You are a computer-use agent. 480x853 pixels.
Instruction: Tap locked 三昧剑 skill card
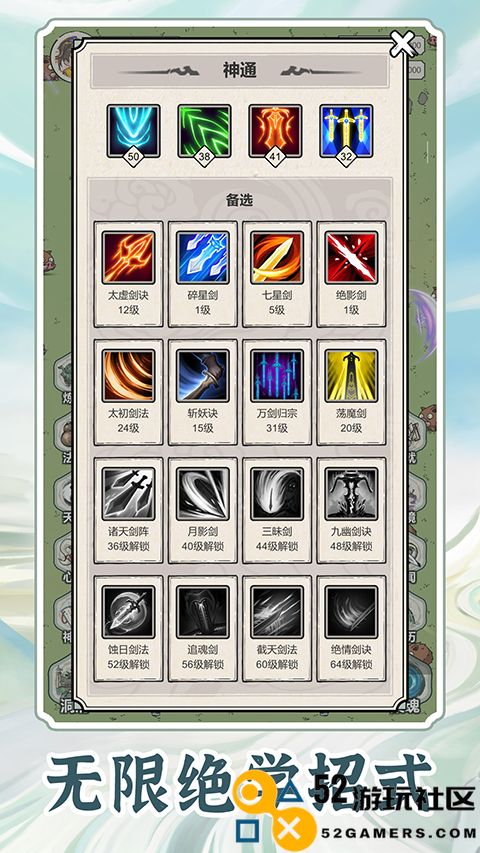[x=277, y=510]
